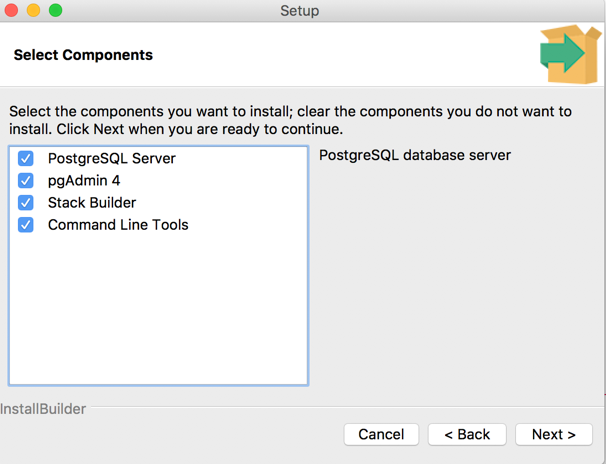The image size is (606, 464).
Task: Uncheck the PostgreSQL Server checkbox
Action: [26, 159]
